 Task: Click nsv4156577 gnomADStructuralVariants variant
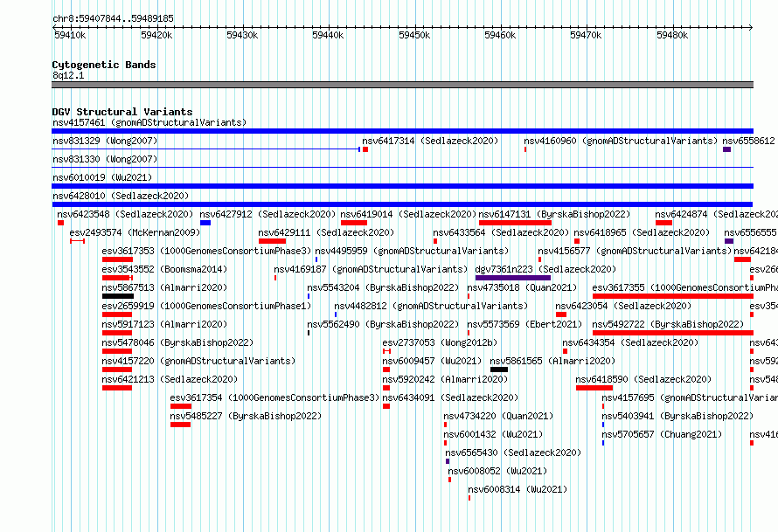(635, 251)
